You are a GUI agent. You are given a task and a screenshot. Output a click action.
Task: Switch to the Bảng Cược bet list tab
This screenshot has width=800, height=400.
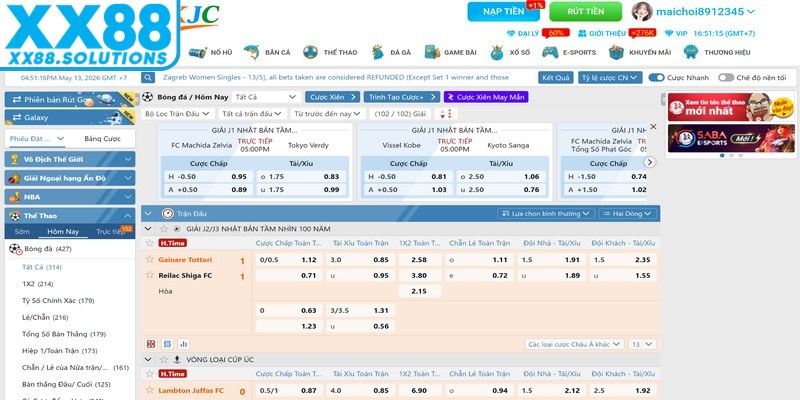103,139
